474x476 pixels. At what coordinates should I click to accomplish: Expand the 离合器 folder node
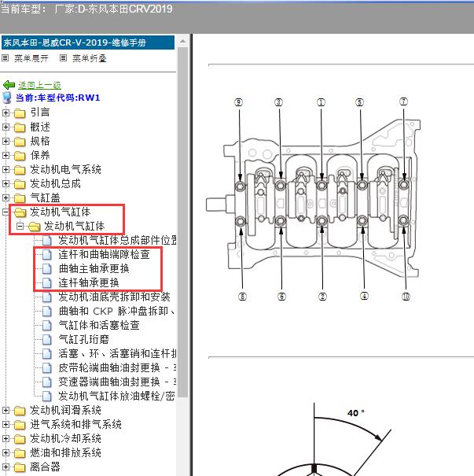(x=6, y=467)
